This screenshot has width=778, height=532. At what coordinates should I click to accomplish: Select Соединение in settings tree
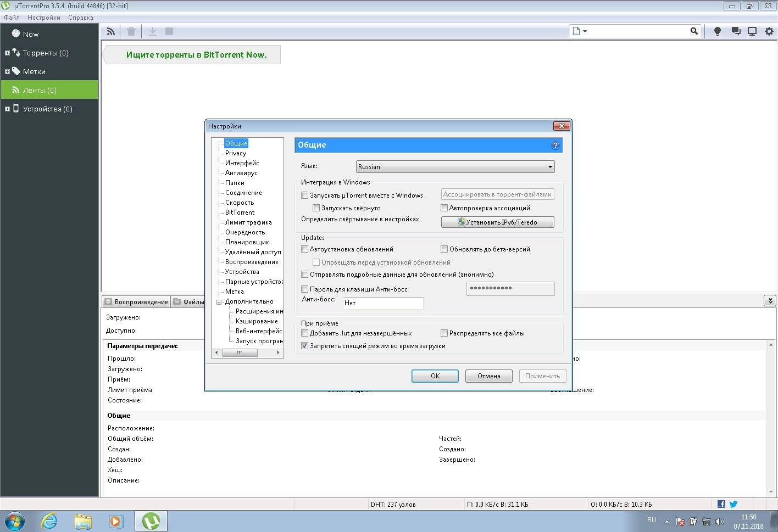243,193
